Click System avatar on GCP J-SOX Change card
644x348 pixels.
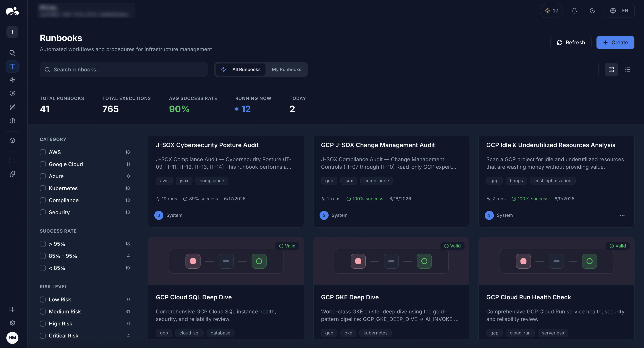[x=324, y=215]
